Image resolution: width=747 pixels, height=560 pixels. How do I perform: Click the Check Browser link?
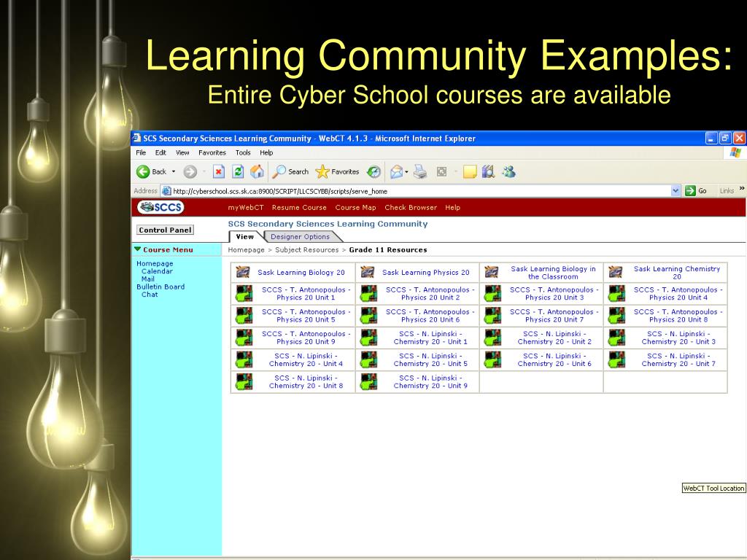click(x=411, y=208)
